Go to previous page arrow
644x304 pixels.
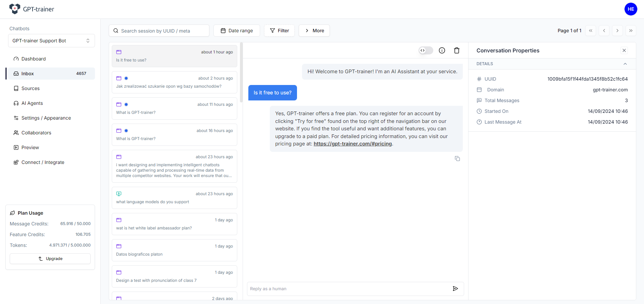(604, 31)
